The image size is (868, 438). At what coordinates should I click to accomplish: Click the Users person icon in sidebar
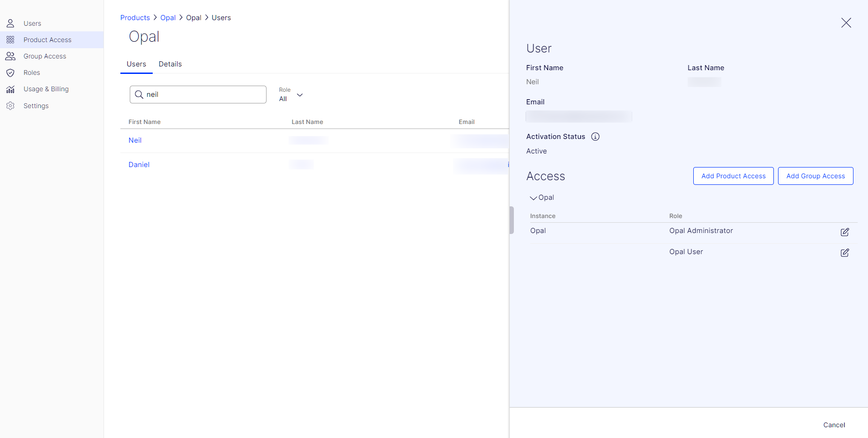click(10, 23)
